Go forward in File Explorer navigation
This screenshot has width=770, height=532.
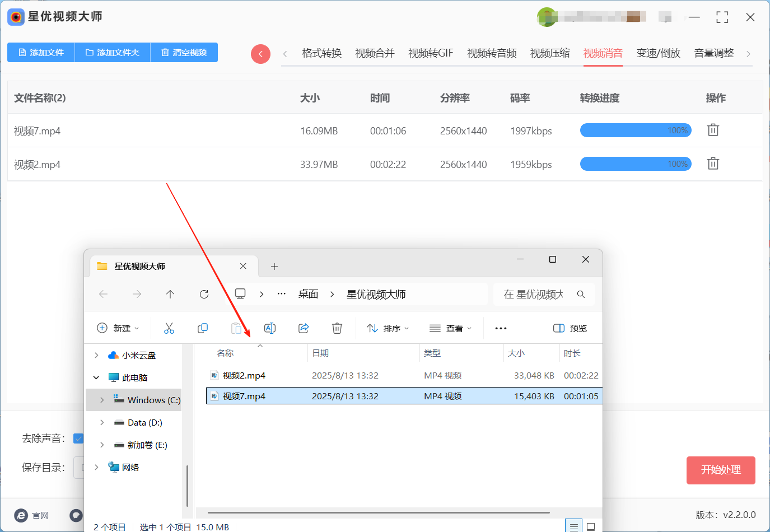click(137, 294)
